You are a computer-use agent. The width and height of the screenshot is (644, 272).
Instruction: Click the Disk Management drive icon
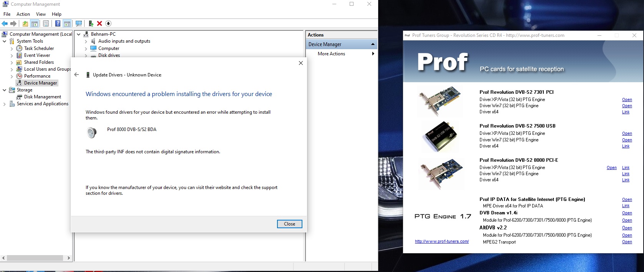tap(19, 97)
